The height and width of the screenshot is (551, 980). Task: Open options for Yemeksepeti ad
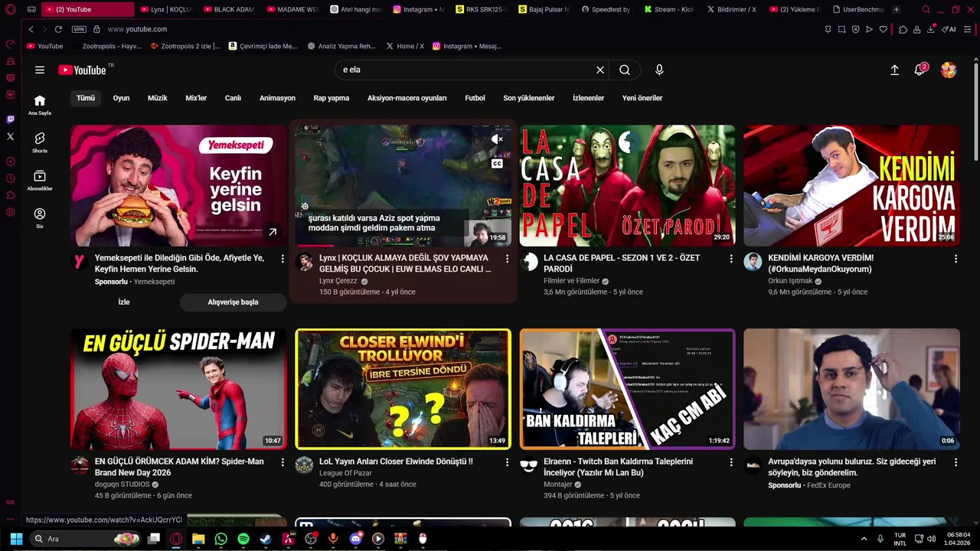point(283,259)
